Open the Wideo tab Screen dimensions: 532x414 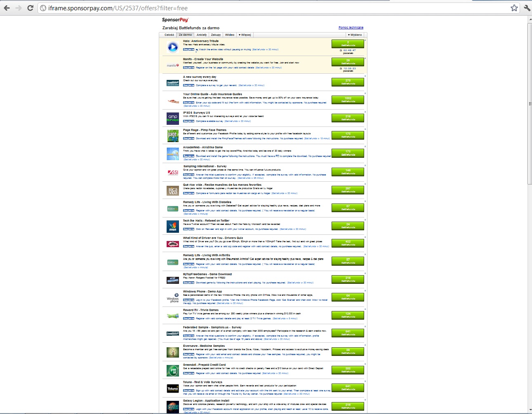click(x=230, y=35)
